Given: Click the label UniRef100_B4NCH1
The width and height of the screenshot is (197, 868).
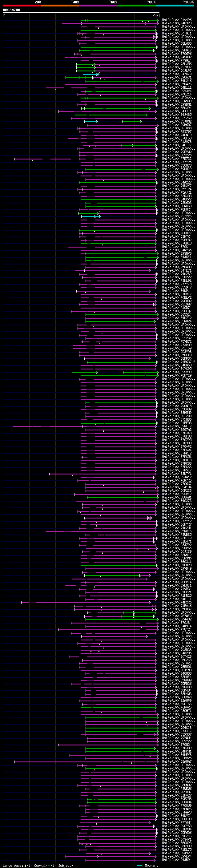Looking at the screenshot, I should 177,751.
